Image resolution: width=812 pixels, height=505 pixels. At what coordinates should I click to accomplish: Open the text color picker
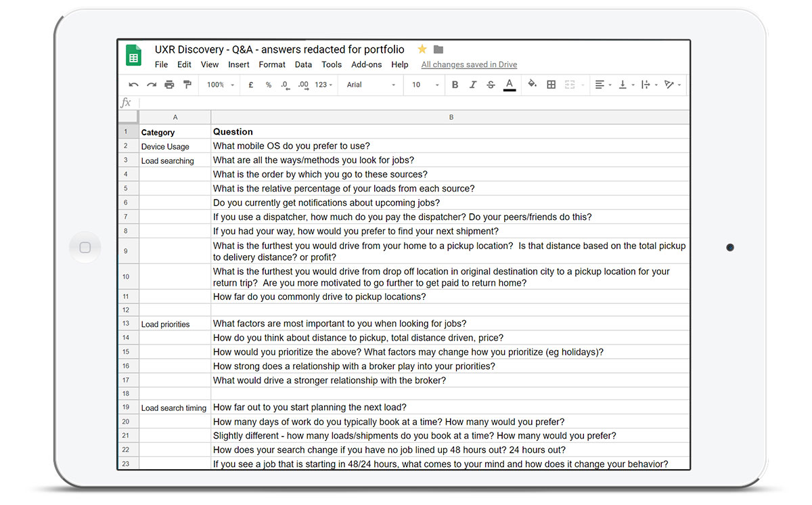[x=510, y=85]
